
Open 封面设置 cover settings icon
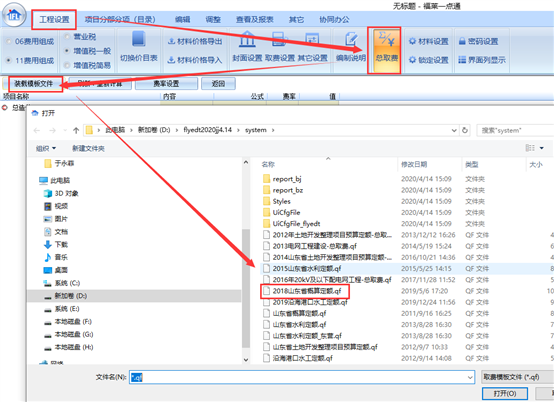coord(247,39)
